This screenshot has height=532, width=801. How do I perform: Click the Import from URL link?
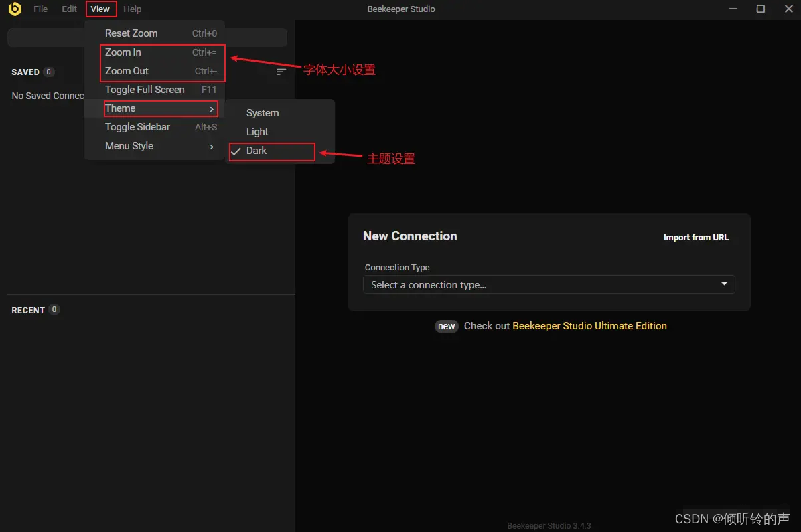click(696, 238)
